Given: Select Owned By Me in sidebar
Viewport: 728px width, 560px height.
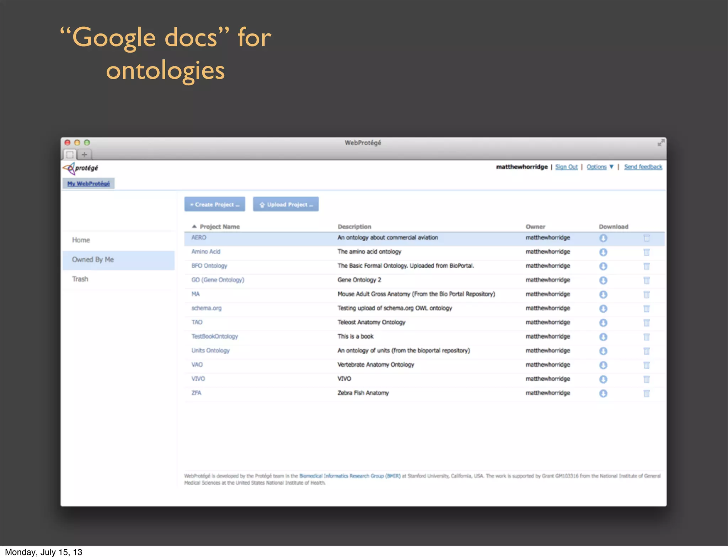Looking at the screenshot, I should [119, 260].
